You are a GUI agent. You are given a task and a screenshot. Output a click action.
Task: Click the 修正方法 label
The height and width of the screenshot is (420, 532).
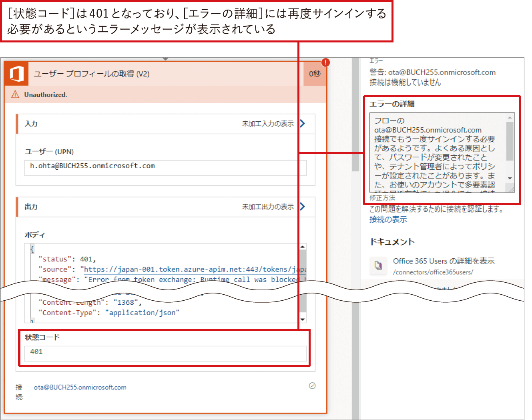click(x=382, y=198)
